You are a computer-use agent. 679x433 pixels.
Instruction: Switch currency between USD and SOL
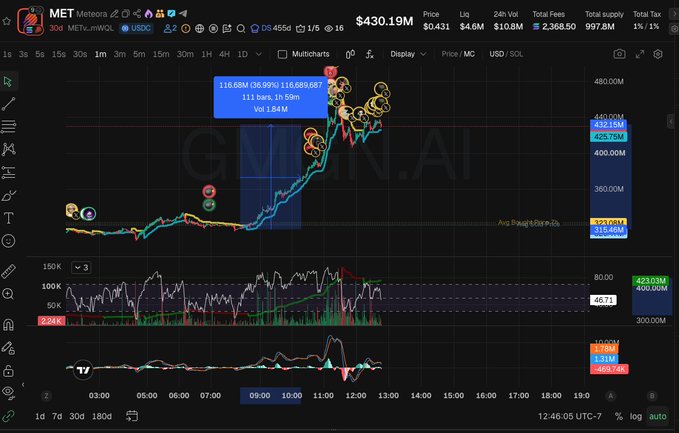(x=506, y=54)
